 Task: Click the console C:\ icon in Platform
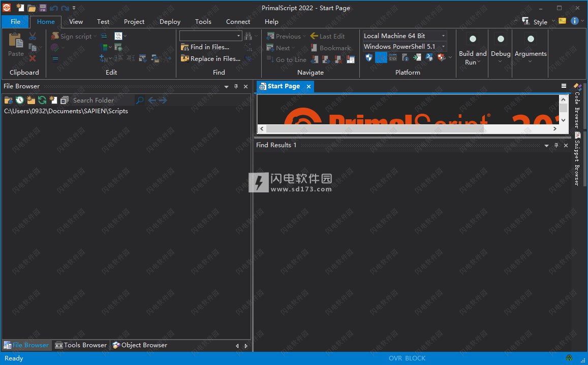(393, 58)
